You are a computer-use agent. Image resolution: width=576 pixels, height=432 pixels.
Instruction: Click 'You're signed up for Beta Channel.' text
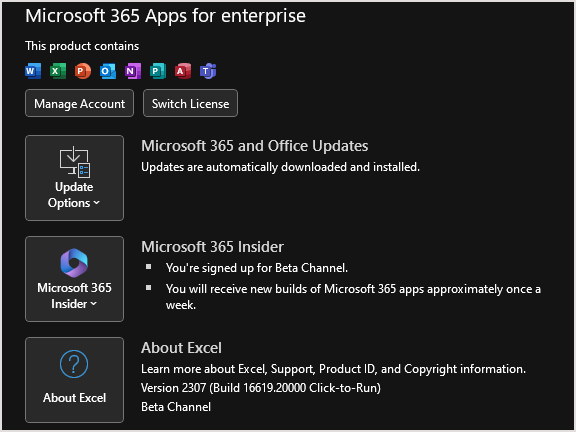256,268
